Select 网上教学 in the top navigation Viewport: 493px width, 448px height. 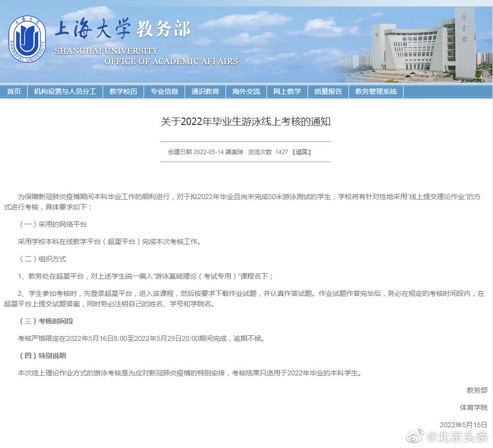(287, 91)
